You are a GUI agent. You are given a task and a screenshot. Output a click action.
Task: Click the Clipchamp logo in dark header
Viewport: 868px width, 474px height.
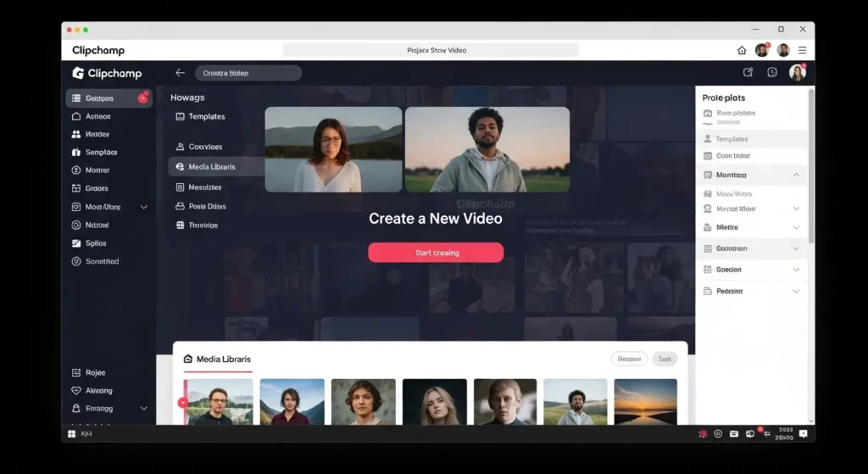tap(107, 73)
